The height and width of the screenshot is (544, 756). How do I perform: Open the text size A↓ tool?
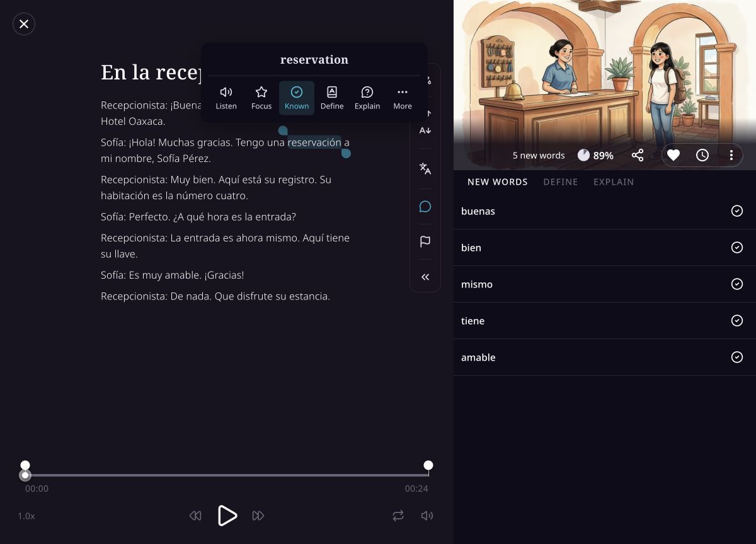tap(425, 130)
